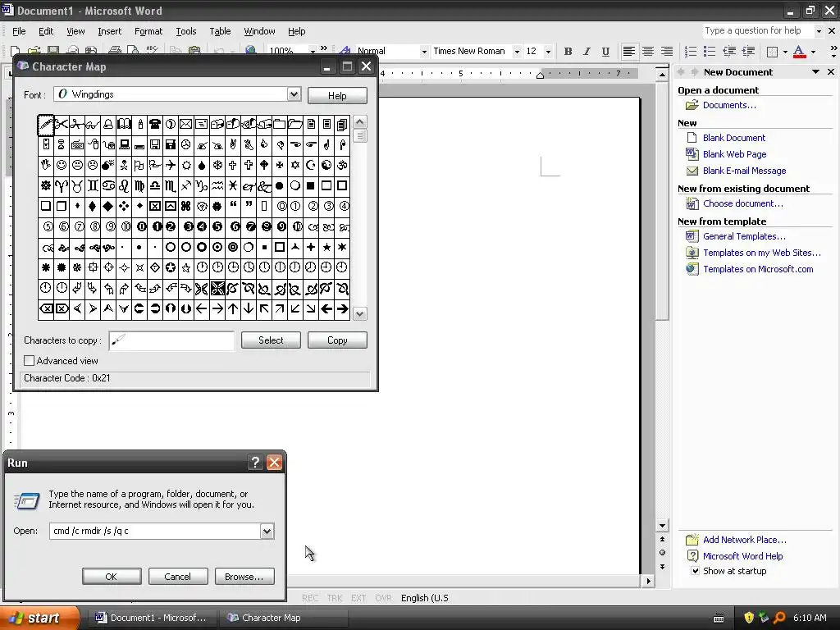This screenshot has height=630, width=840.
Task: Click the Windows start button
Action: (39, 618)
